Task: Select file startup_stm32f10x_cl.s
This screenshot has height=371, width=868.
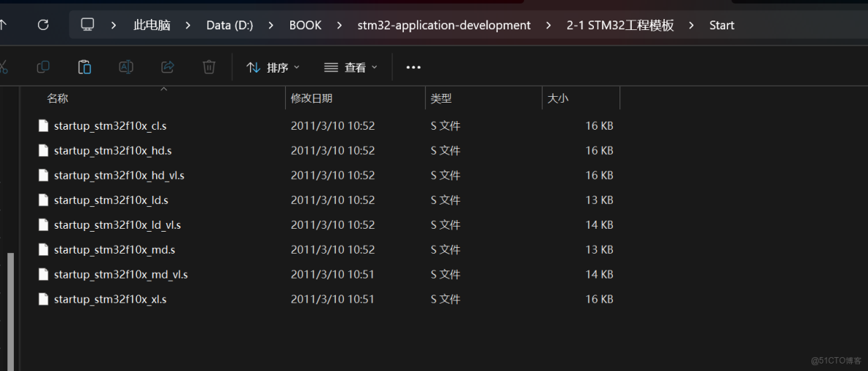Action: click(x=110, y=125)
